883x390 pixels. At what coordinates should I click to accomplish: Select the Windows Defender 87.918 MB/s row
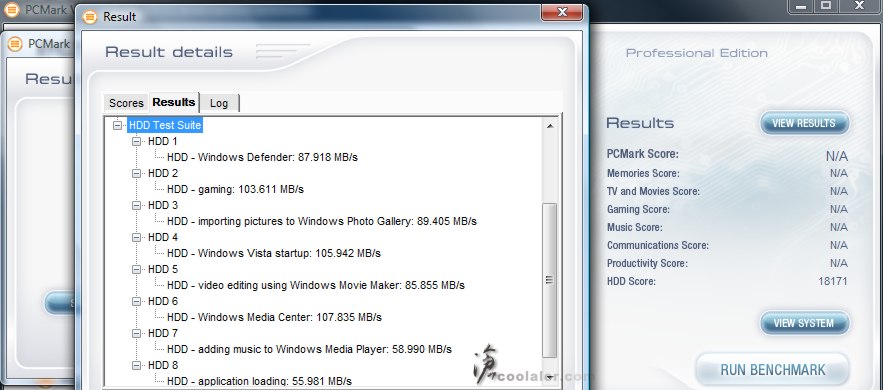[x=262, y=158]
